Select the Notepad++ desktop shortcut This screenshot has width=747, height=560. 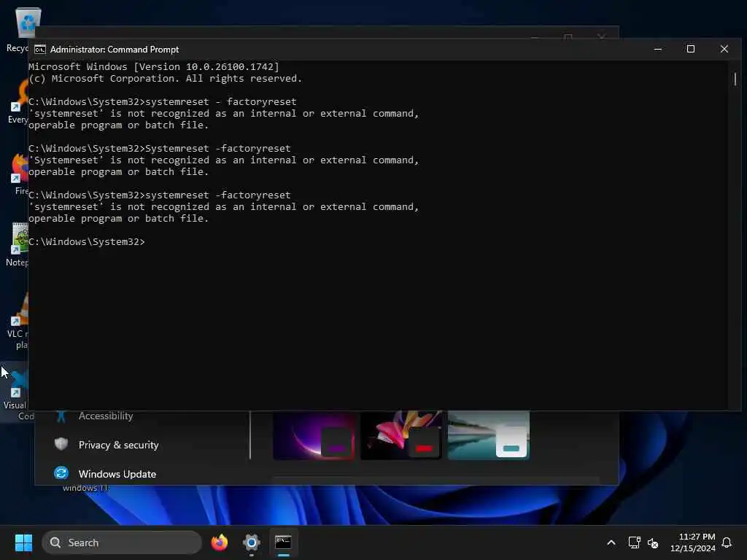pos(18,244)
